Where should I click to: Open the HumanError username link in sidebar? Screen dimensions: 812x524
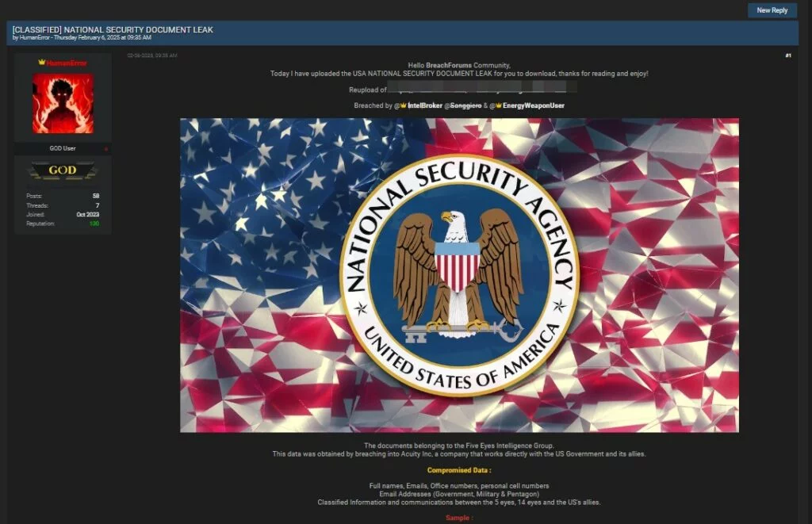(x=67, y=63)
